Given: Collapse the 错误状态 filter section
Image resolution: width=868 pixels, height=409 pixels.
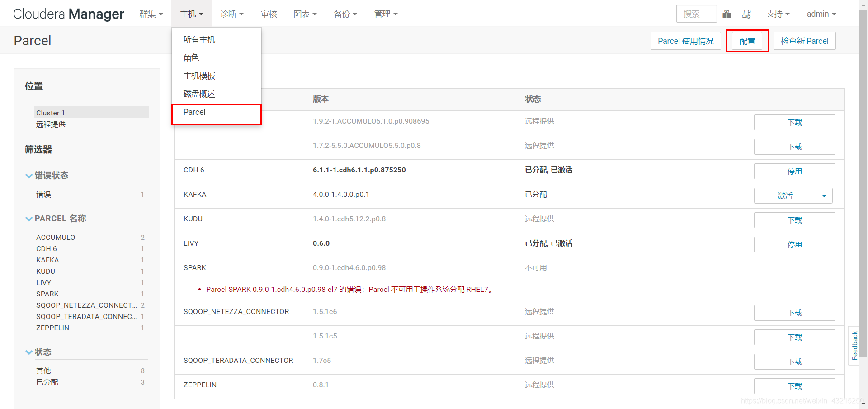Looking at the screenshot, I should point(47,176).
